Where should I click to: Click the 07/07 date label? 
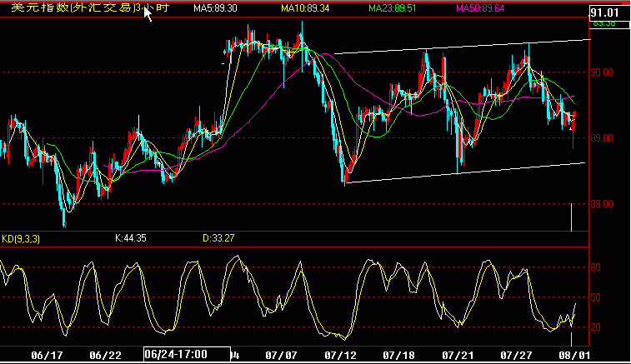tap(281, 356)
